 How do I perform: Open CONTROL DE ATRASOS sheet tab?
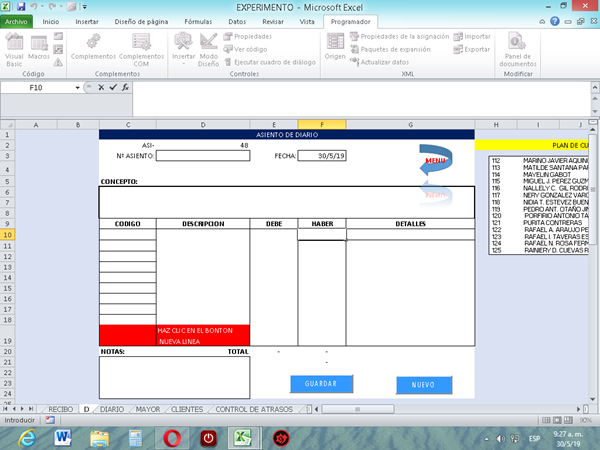pyautogui.click(x=254, y=409)
